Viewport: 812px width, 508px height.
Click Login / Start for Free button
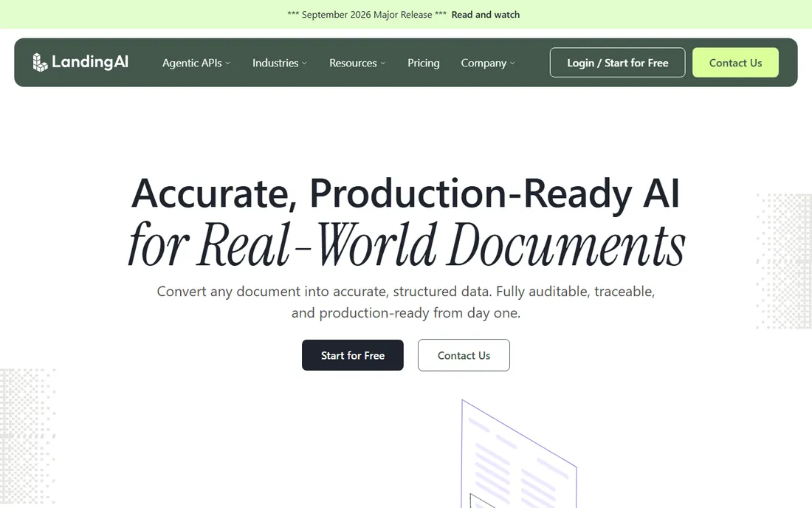tap(617, 63)
